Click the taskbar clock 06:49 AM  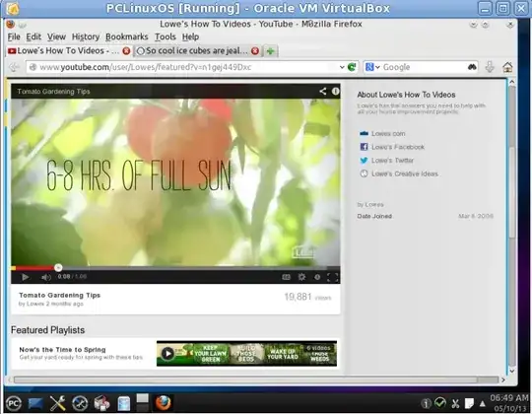click(509, 397)
